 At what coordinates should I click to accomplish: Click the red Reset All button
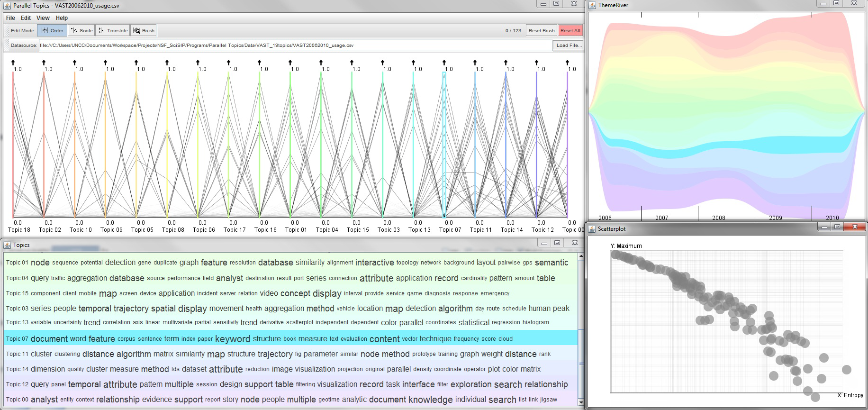[570, 31]
